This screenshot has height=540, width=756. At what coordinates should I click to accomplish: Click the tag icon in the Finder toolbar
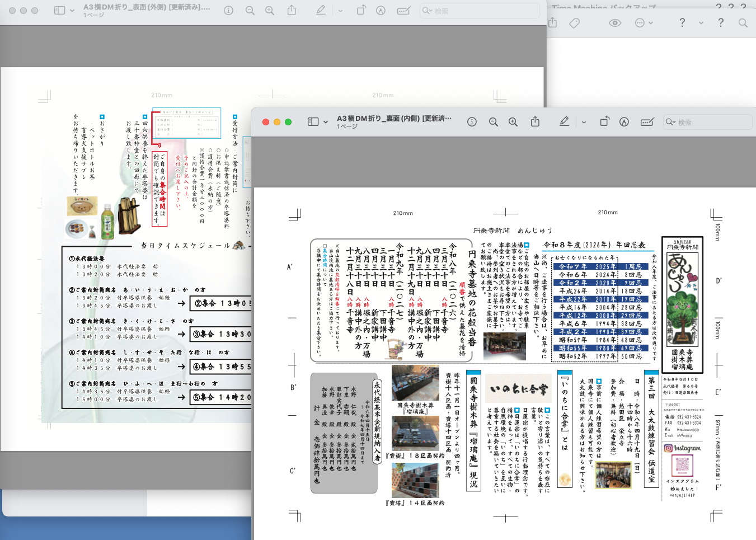pos(574,23)
